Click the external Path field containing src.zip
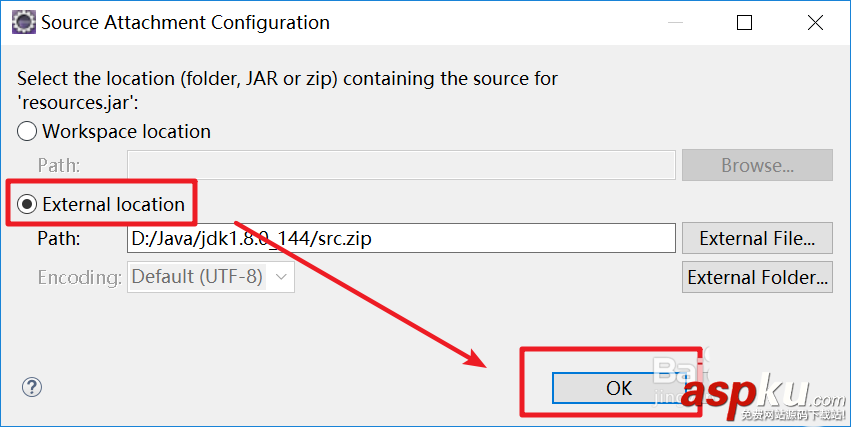Viewport: 851px width, 427px height. click(401, 238)
